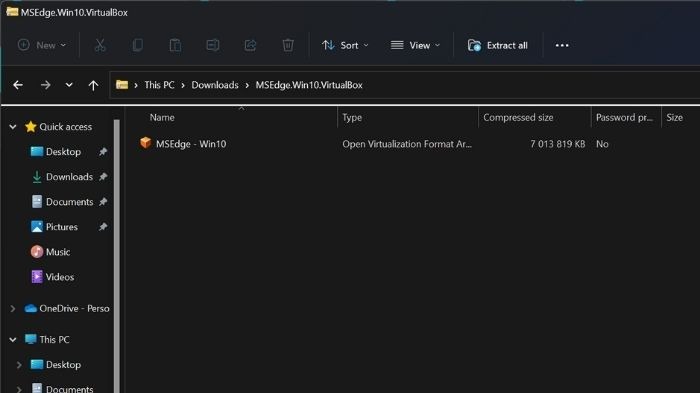The height and width of the screenshot is (393, 700).
Task: Open the New dropdown menu
Action: click(x=42, y=45)
